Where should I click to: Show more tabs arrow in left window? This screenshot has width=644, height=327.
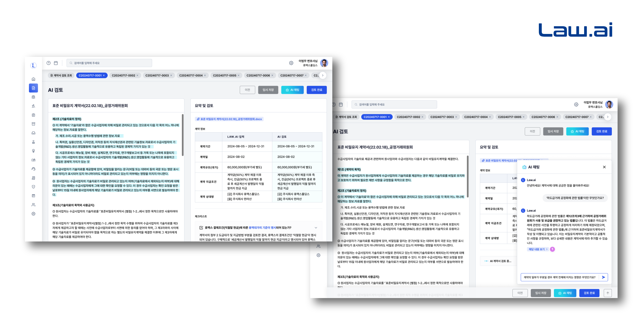(x=323, y=75)
